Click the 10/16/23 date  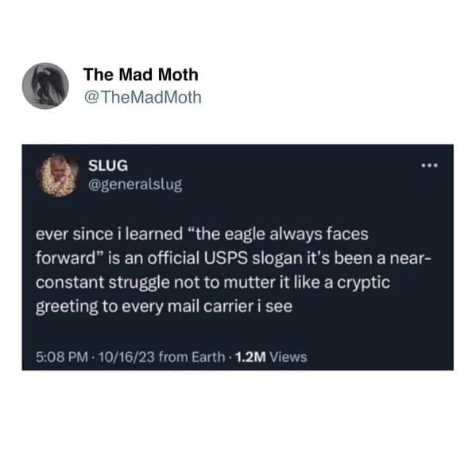point(126,357)
